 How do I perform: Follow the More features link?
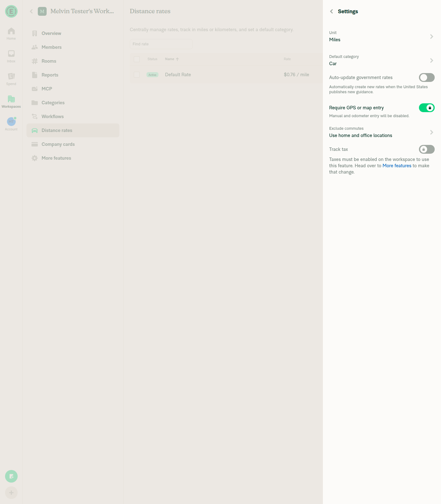tap(397, 166)
